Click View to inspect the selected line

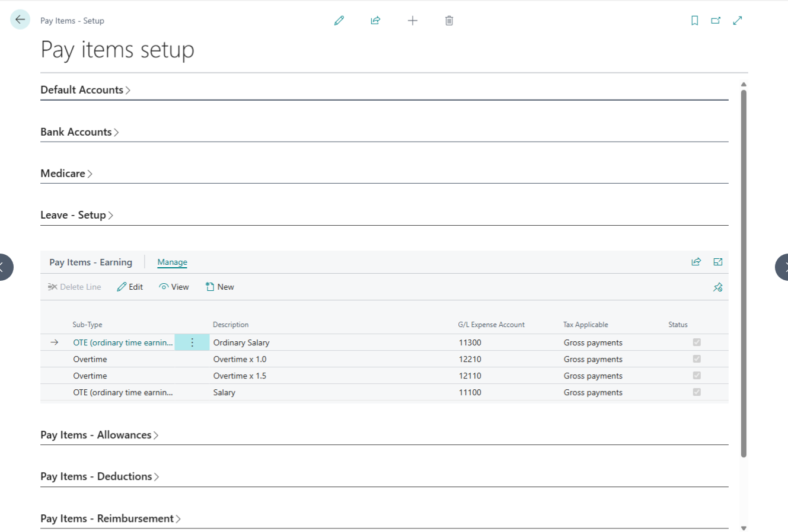174,287
